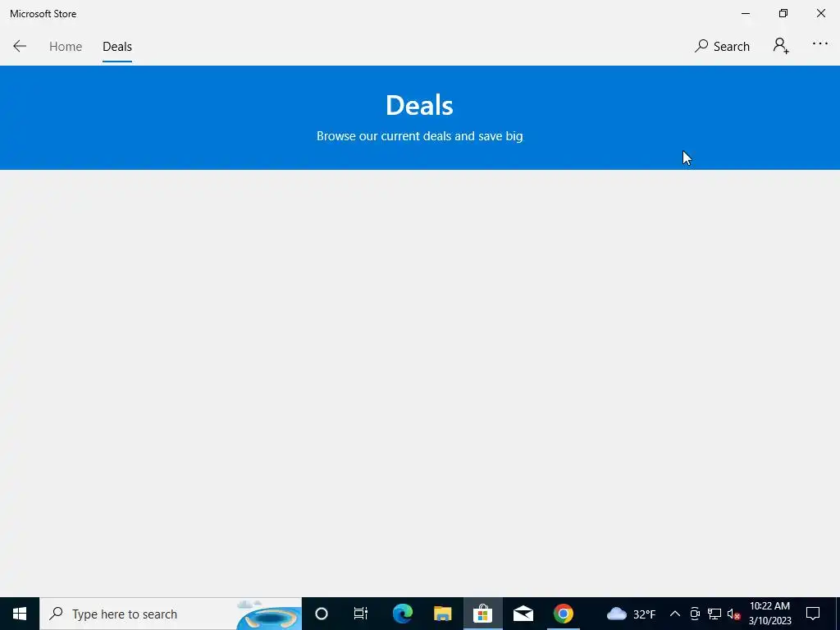
Task: Click the taskbar search box
Action: (x=171, y=614)
